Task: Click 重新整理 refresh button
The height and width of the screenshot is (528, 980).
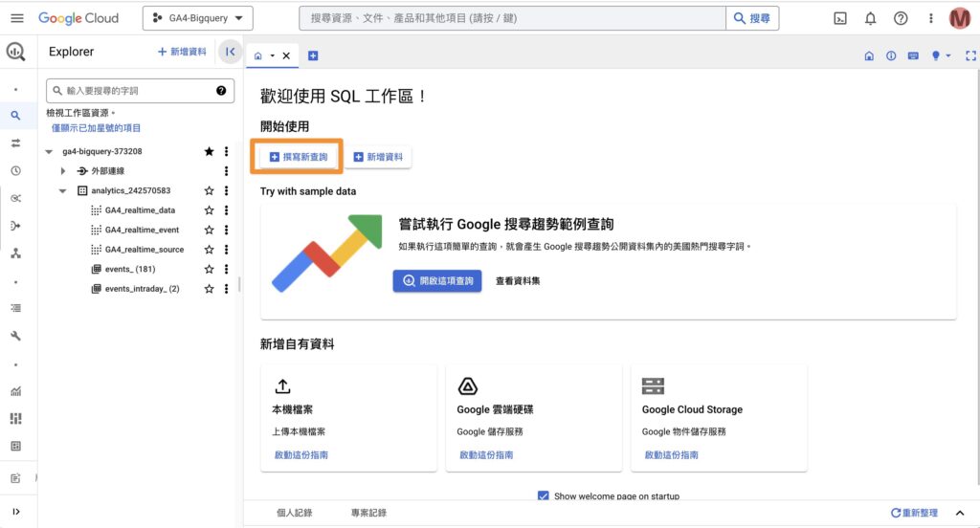Action: pyautogui.click(x=914, y=513)
